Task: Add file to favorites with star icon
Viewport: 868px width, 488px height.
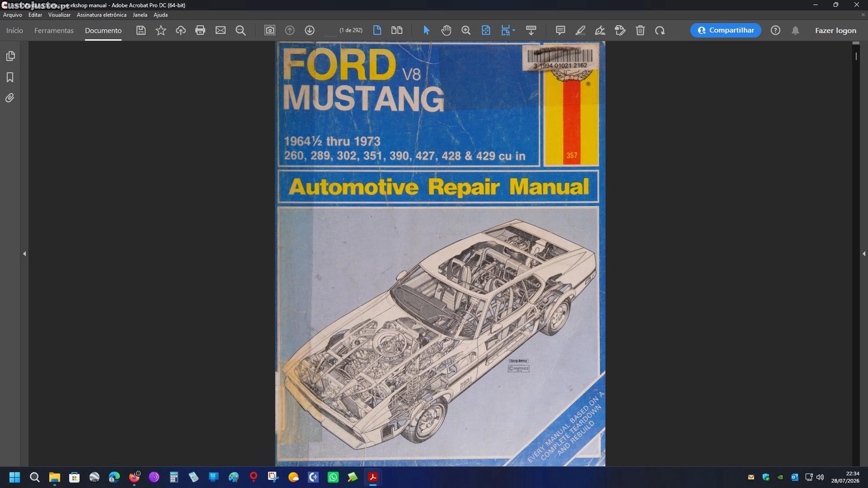Action: [161, 30]
